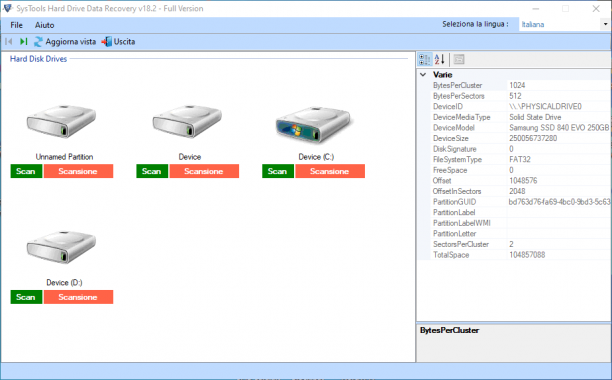Click the Aggiorna vista label
Screen dimensions: 612x380
point(71,41)
